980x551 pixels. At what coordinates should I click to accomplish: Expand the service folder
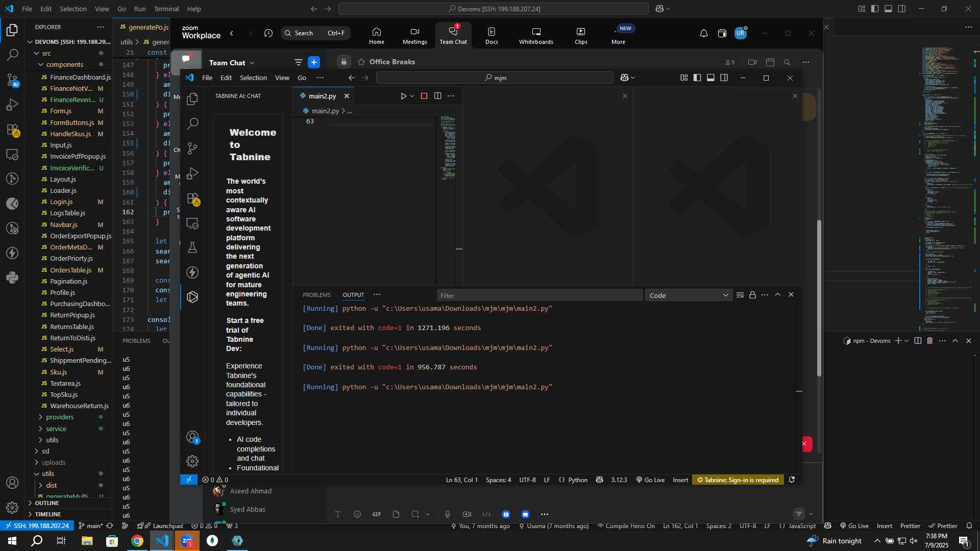56,429
